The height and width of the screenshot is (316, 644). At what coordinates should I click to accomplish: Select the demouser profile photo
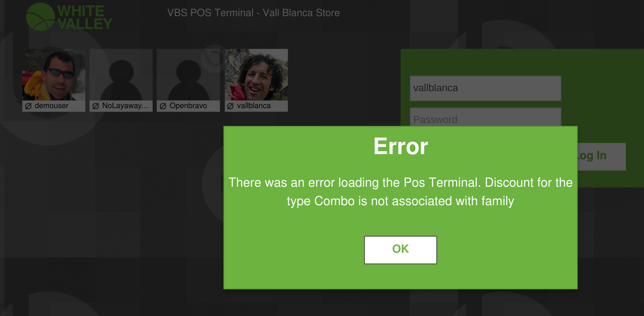coord(54,75)
